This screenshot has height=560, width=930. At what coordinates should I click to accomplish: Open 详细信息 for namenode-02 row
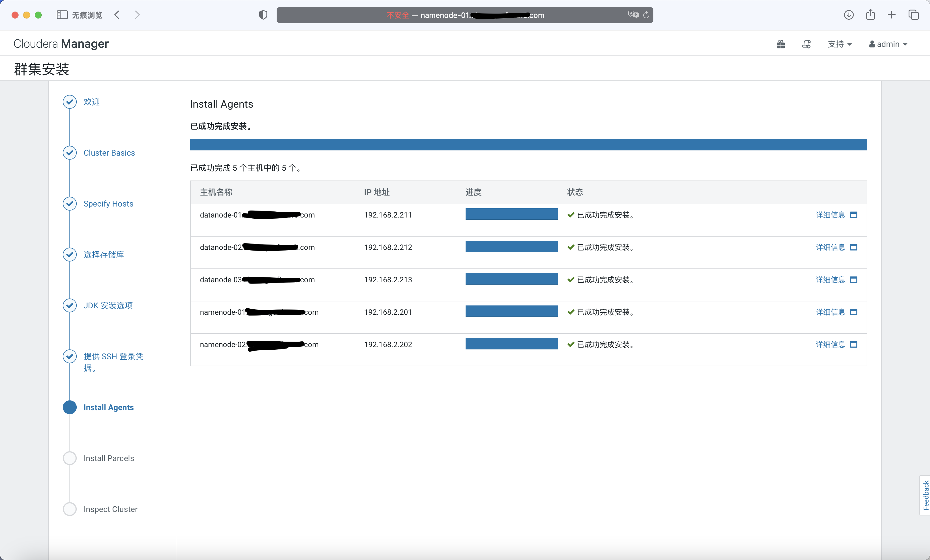(x=830, y=345)
